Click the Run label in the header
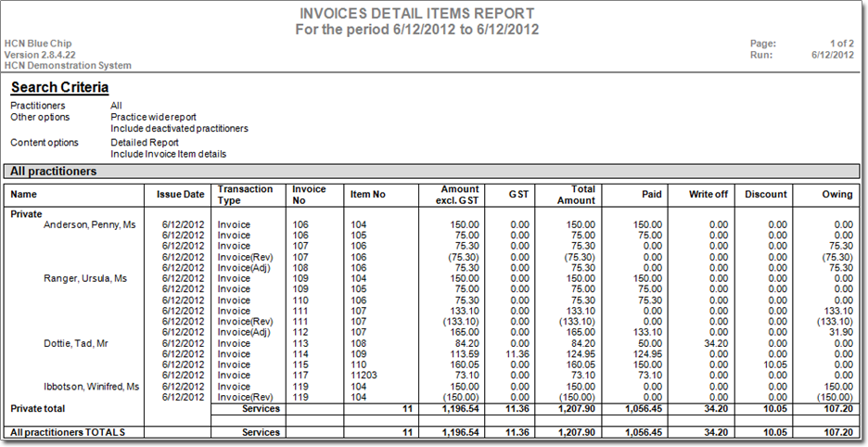The height and width of the screenshot is (447, 868). point(761,55)
